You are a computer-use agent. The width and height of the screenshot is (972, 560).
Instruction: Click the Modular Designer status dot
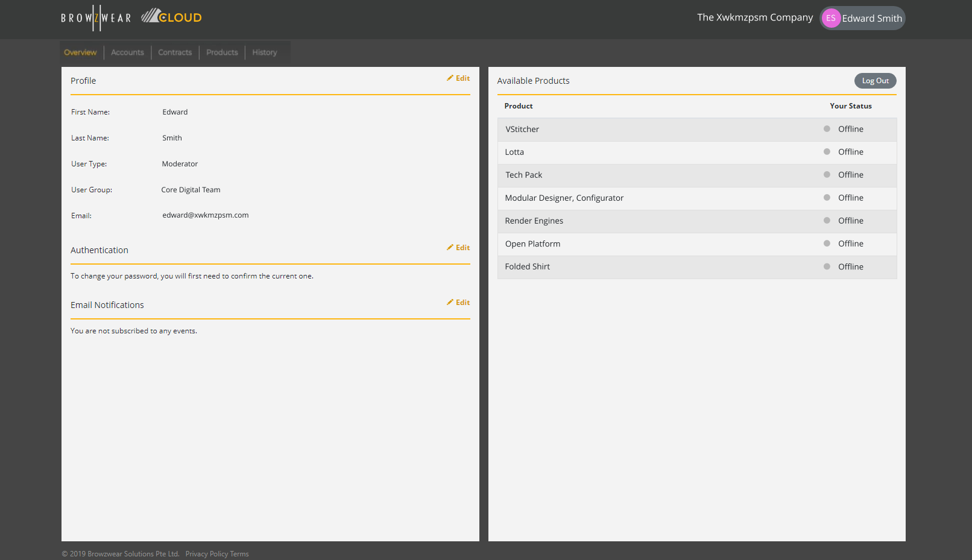pos(827,197)
